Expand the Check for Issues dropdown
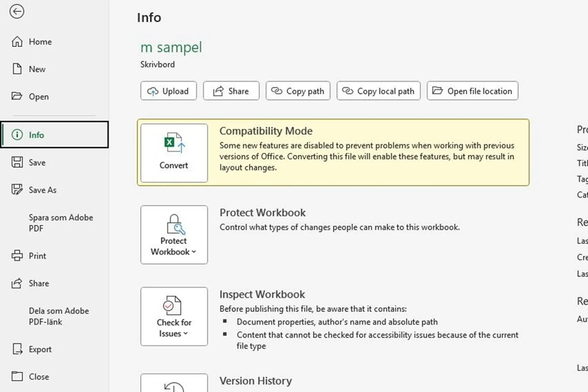Screen dimensions: 588x392 (174, 316)
